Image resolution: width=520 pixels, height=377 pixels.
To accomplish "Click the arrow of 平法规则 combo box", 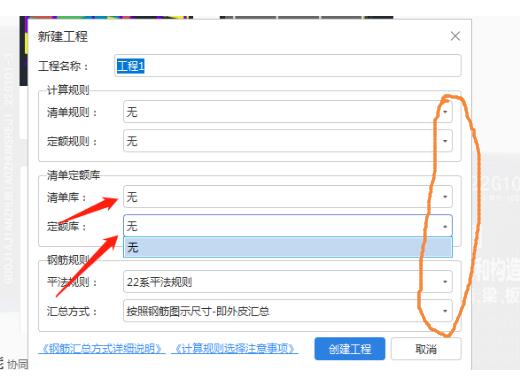I will coord(445,282).
